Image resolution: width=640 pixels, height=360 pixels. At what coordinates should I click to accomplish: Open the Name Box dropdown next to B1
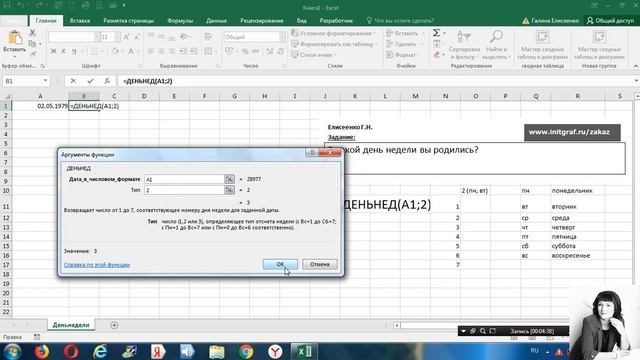click(45, 81)
